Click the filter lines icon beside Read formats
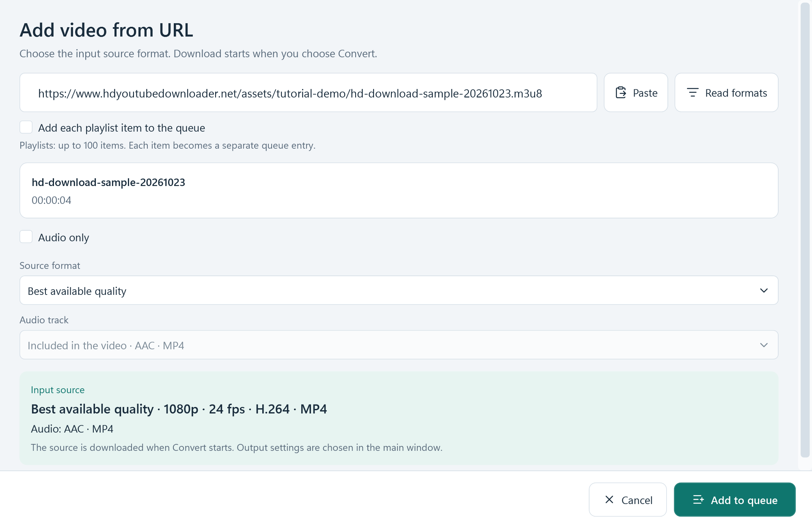This screenshot has width=812, height=528. [693, 93]
